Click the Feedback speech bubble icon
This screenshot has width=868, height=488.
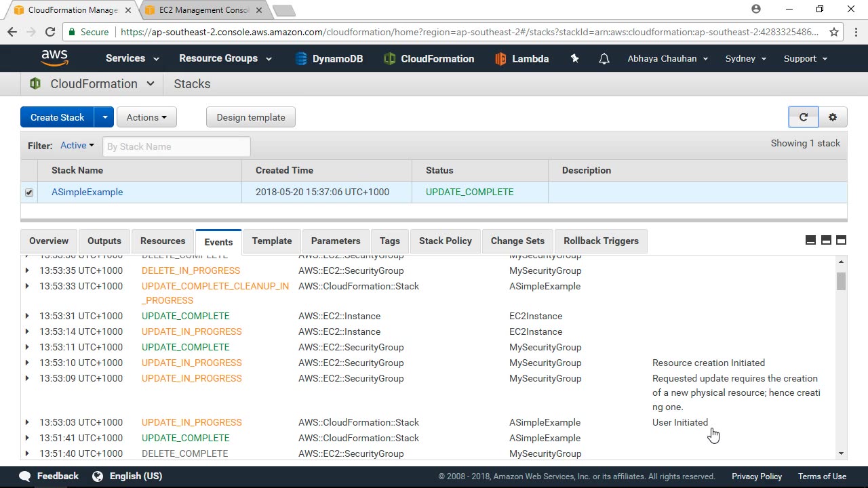click(x=25, y=476)
